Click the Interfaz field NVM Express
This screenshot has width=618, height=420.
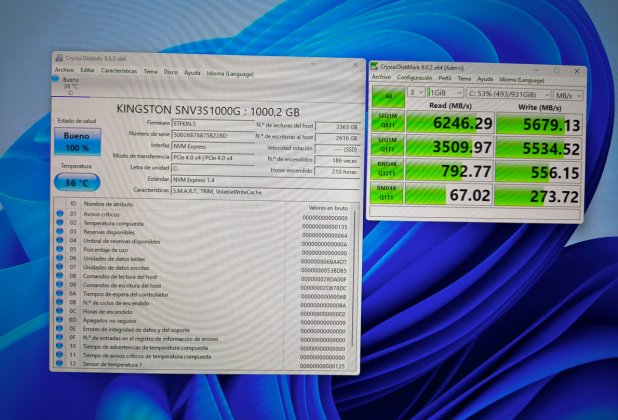[x=213, y=147]
